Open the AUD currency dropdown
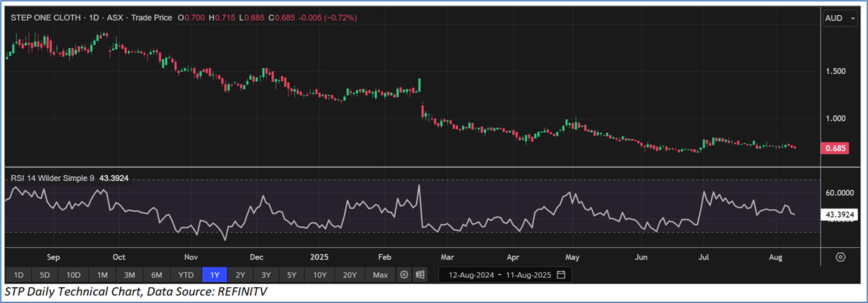Screen dimensions: 868x303 tap(839, 18)
